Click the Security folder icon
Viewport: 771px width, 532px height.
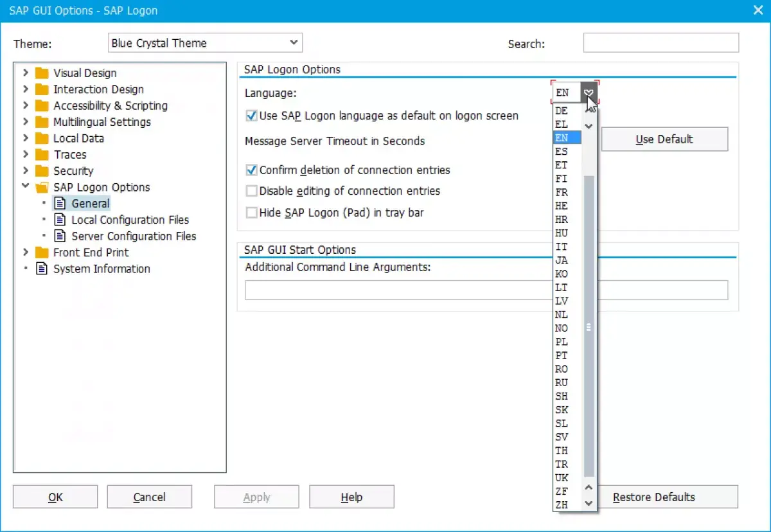42,171
